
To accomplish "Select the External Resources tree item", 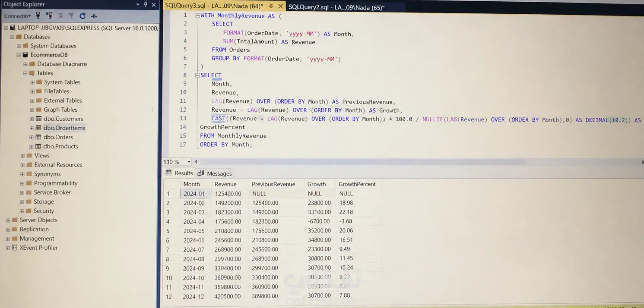I will (x=58, y=165).
